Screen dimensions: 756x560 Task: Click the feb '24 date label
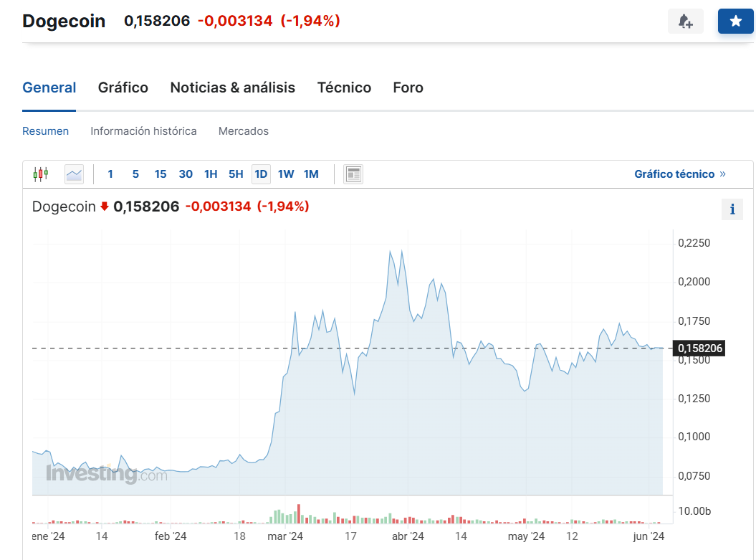pos(171,536)
